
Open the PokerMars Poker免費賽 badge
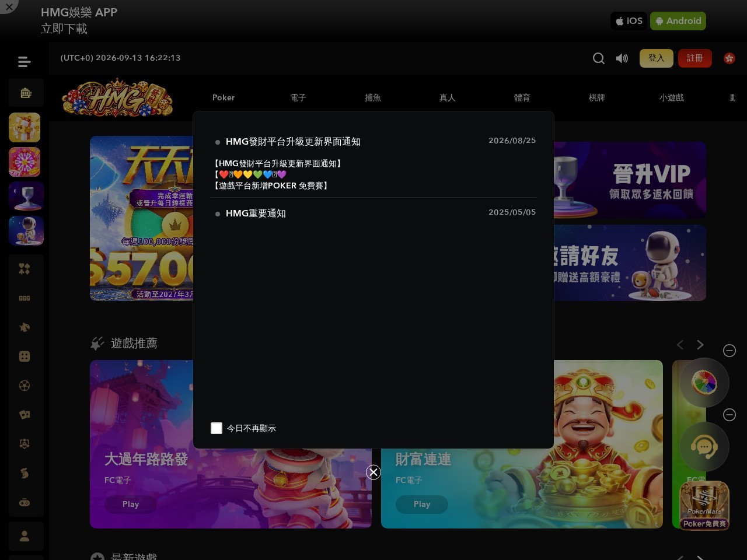coord(704,505)
